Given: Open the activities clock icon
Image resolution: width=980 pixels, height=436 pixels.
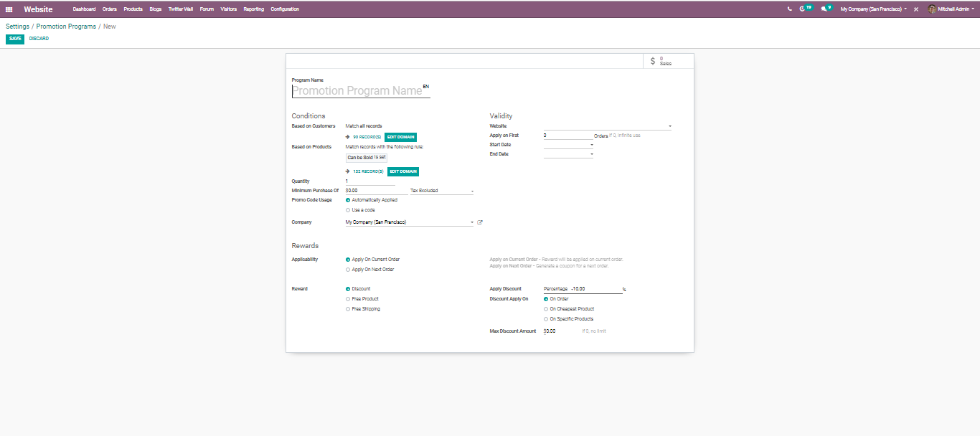Looking at the screenshot, I should click(802, 9).
